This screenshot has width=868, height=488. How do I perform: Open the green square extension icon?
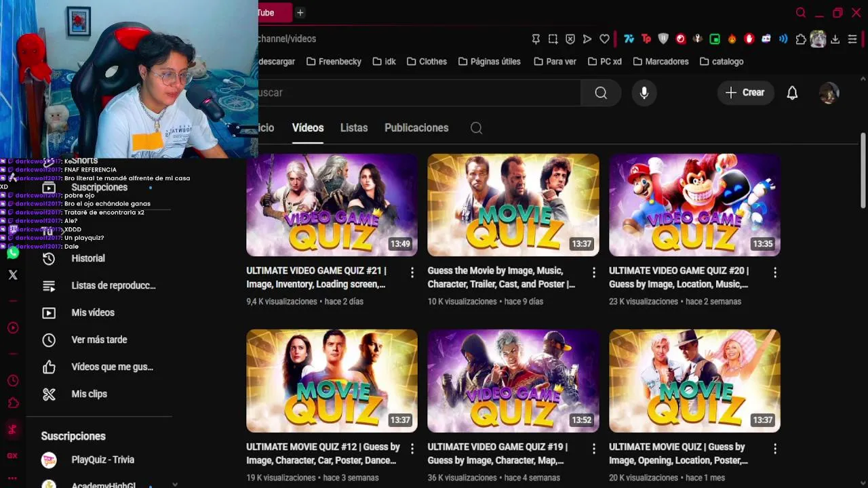click(715, 39)
